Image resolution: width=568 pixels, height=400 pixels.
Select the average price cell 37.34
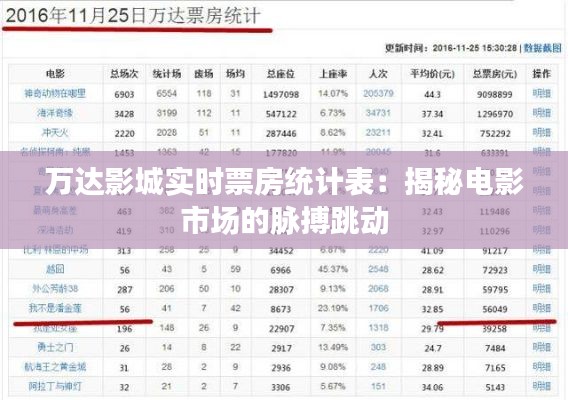coord(432,114)
